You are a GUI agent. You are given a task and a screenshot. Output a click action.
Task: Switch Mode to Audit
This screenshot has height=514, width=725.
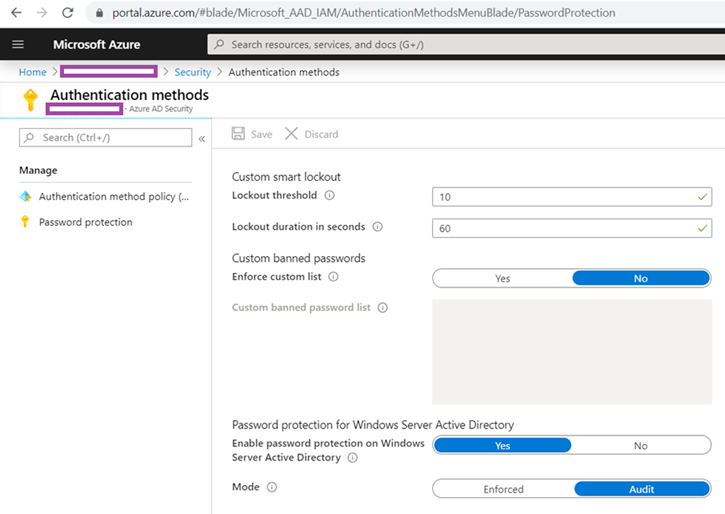coord(642,489)
